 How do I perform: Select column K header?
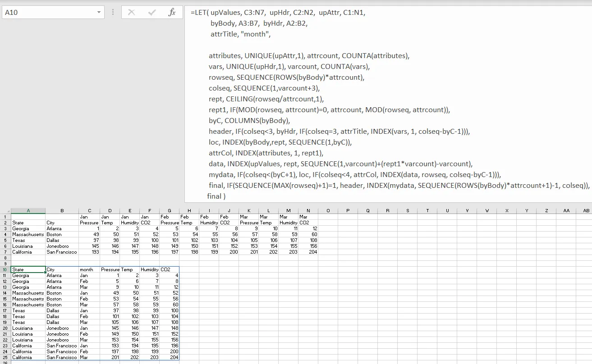pyautogui.click(x=248, y=210)
